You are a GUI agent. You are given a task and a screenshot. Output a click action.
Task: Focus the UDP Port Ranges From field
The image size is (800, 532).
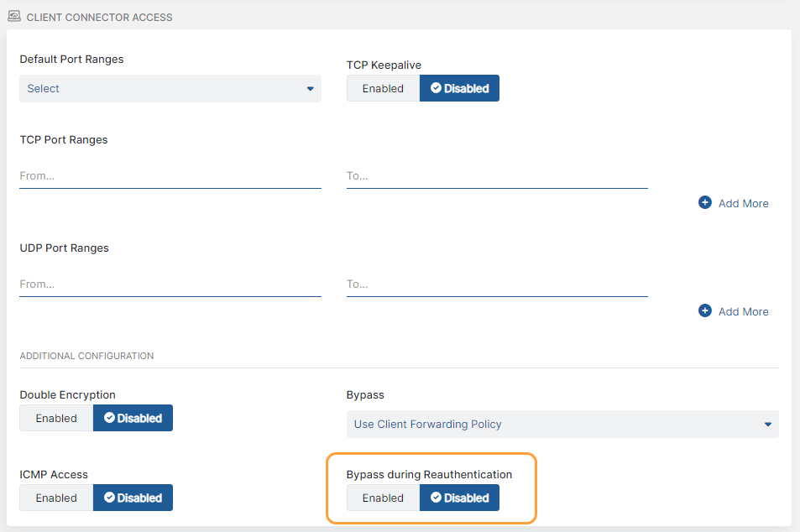pyautogui.click(x=170, y=284)
